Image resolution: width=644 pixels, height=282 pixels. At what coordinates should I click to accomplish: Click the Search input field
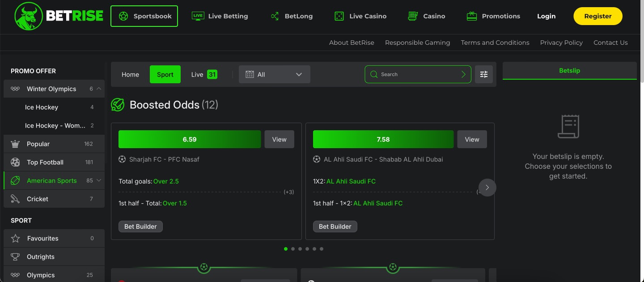click(x=418, y=74)
